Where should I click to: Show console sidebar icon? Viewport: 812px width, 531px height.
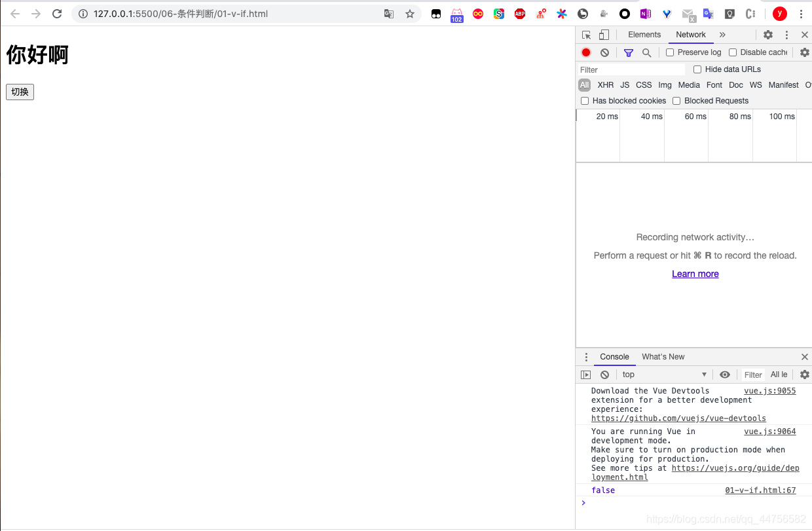pos(586,375)
